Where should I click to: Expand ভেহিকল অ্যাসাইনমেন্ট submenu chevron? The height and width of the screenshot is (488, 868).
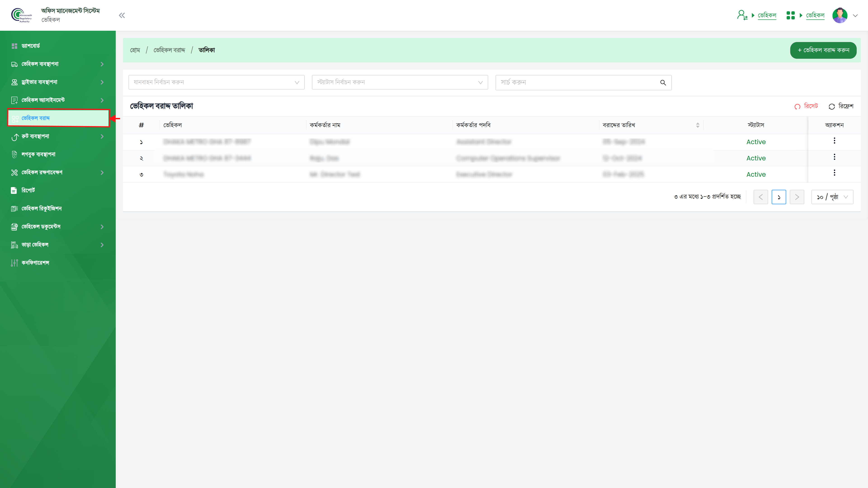(x=102, y=100)
